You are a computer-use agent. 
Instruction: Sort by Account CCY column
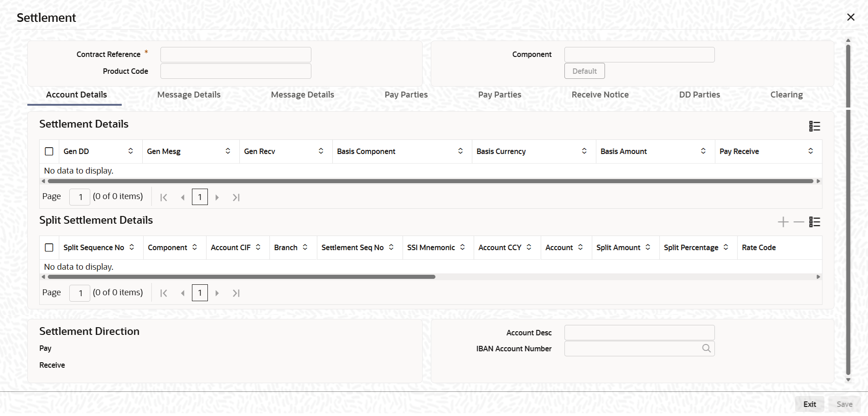click(x=529, y=247)
